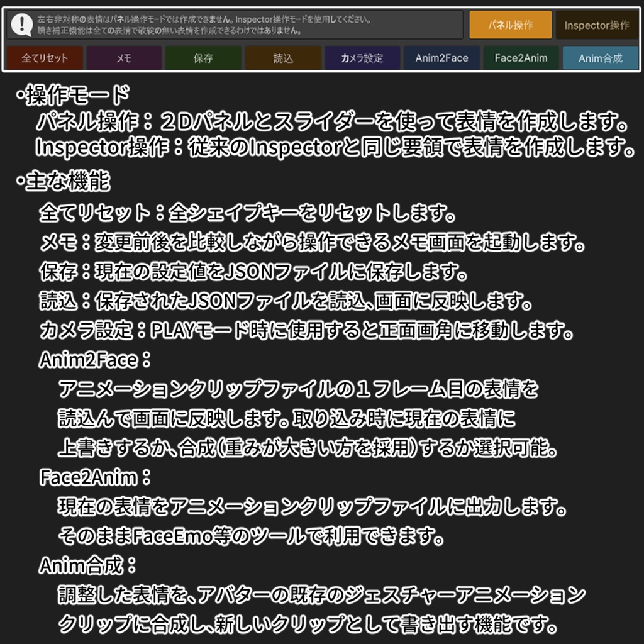Click the line starting 現在の表情をアニメーションクリップファイル
The height and width of the screenshot is (644, 644).
tap(312, 506)
